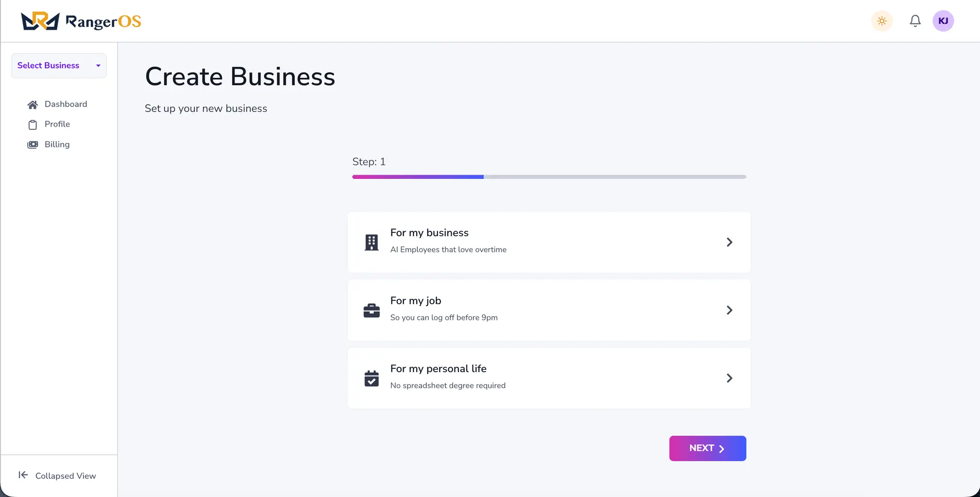Click the Dashboard home icon

click(x=33, y=105)
